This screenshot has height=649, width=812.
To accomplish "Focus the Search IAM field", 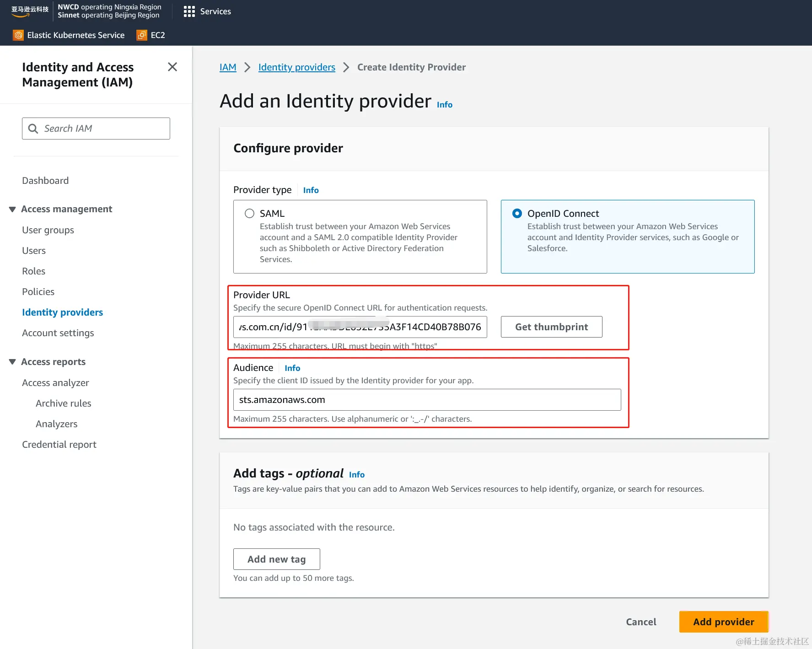I will 96,129.
